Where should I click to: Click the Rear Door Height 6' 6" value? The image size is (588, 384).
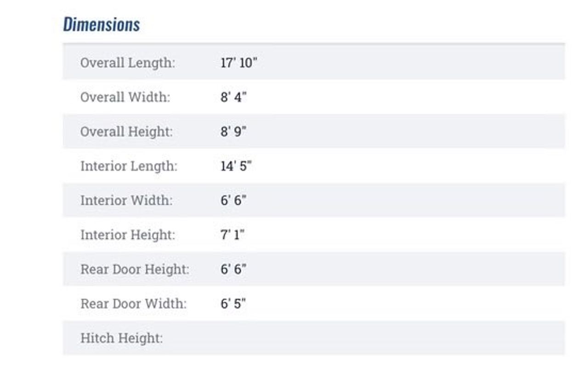coord(233,269)
